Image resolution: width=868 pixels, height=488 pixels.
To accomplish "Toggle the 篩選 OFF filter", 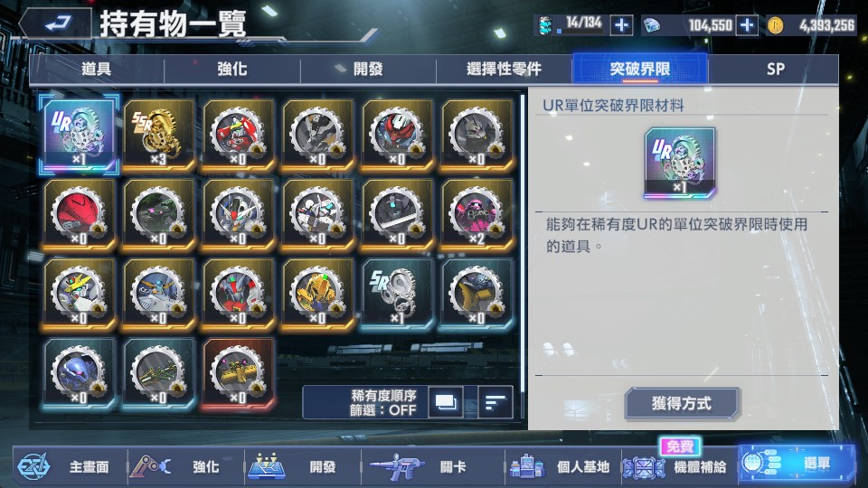I will [x=382, y=410].
